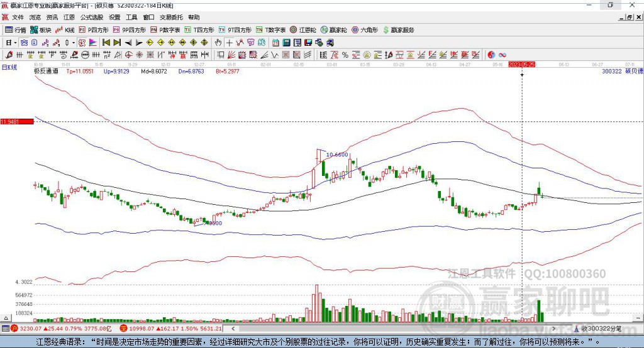Select the percent line tool icon

(345, 55)
